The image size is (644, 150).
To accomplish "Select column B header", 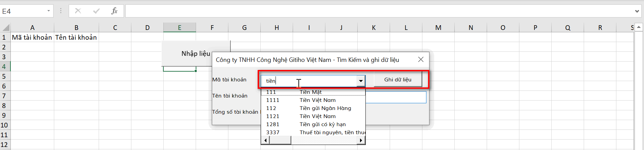I will 76,28.
